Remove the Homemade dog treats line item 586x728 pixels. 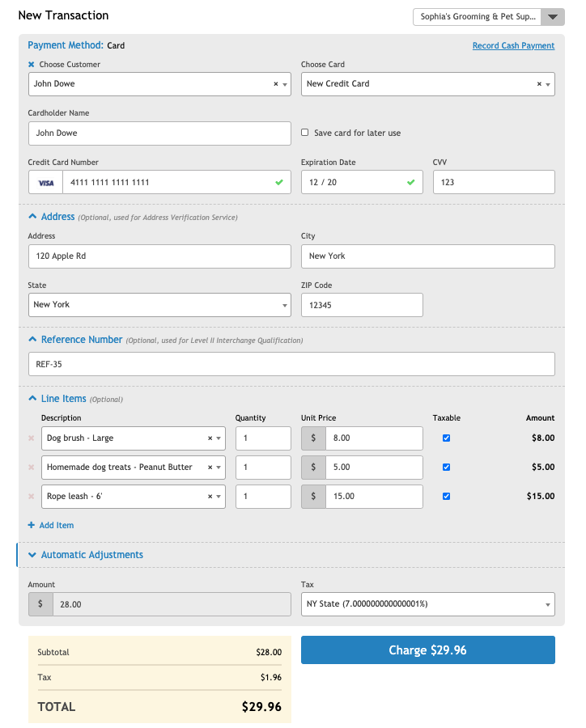32,468
